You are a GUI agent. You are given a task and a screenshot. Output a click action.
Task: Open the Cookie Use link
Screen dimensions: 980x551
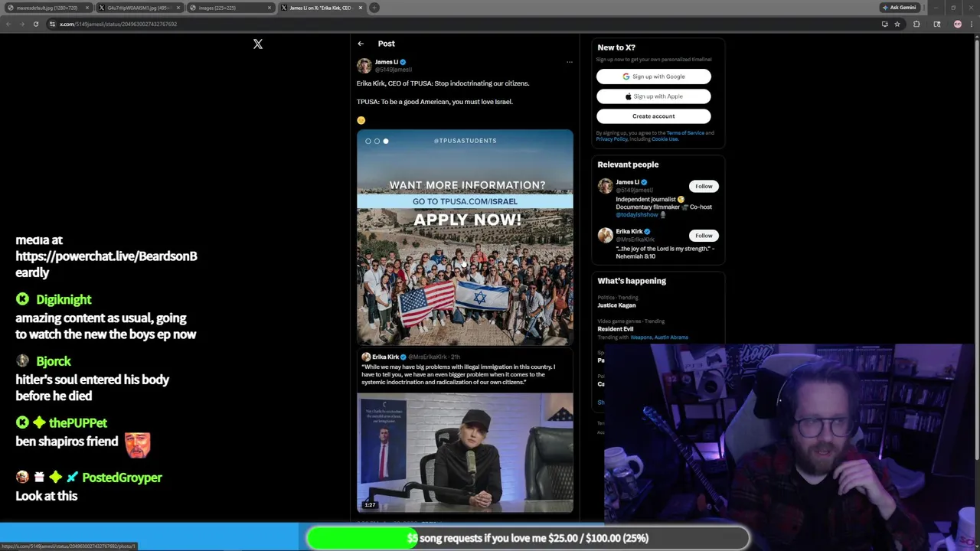pyautogui.click(x=665, y=139)
